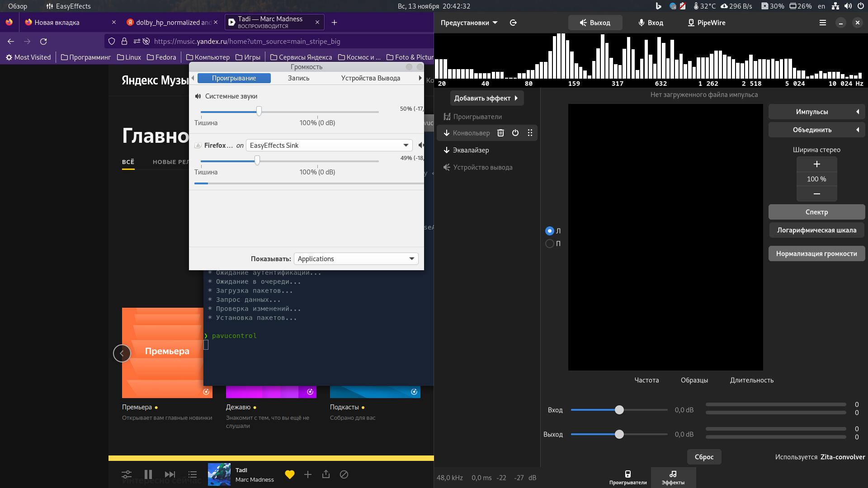Toggle power icon on Конвольвер effect
This screenshot has width=868, height=488.
[x=515, y=133]
